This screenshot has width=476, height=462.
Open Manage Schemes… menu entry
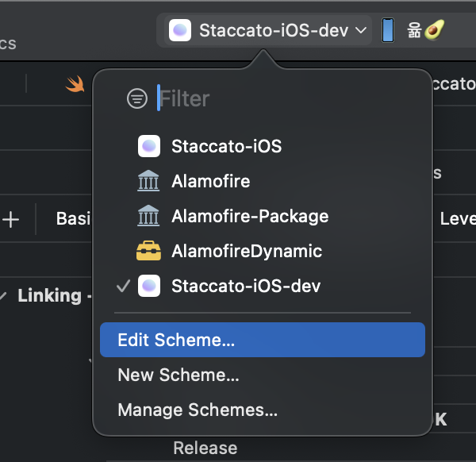pyautogui.click(x=198, y=410)
